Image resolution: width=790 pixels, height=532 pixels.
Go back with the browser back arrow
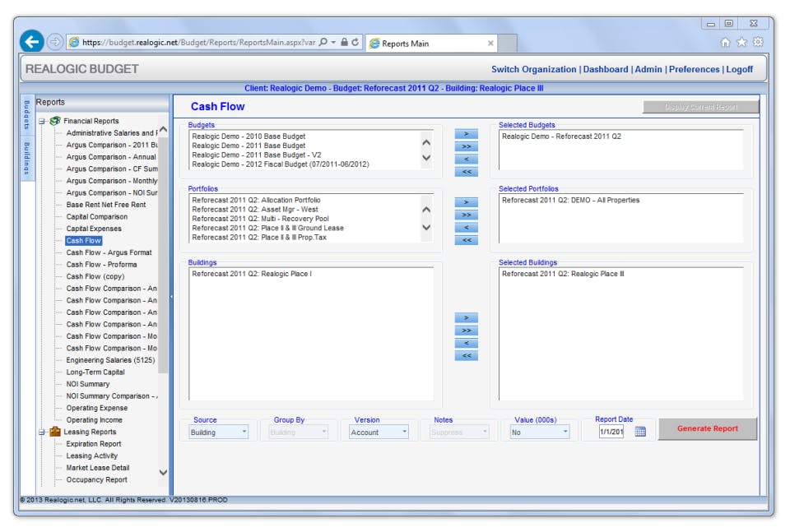32,42
